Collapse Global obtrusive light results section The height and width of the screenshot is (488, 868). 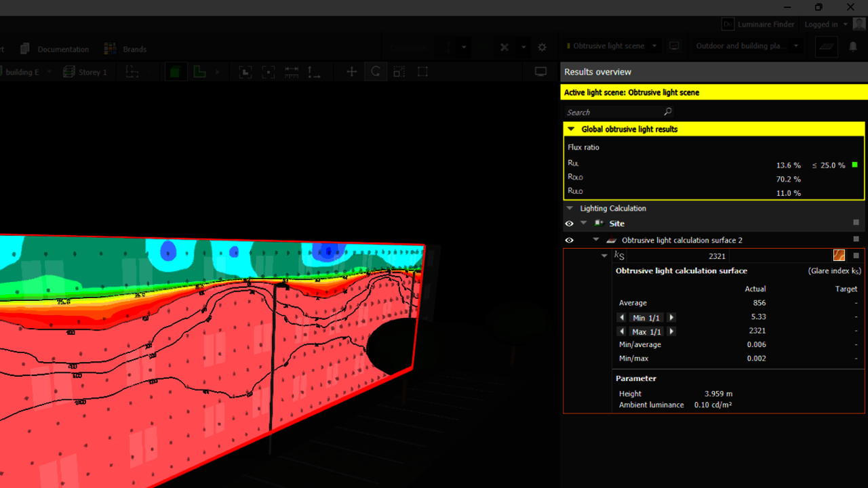(571, 129)
